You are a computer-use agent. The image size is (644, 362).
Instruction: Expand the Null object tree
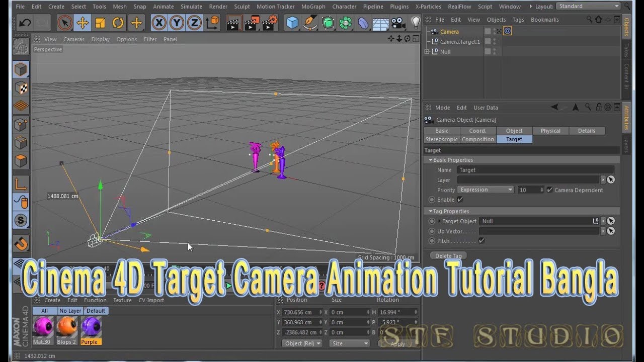(x=427, y=51)
